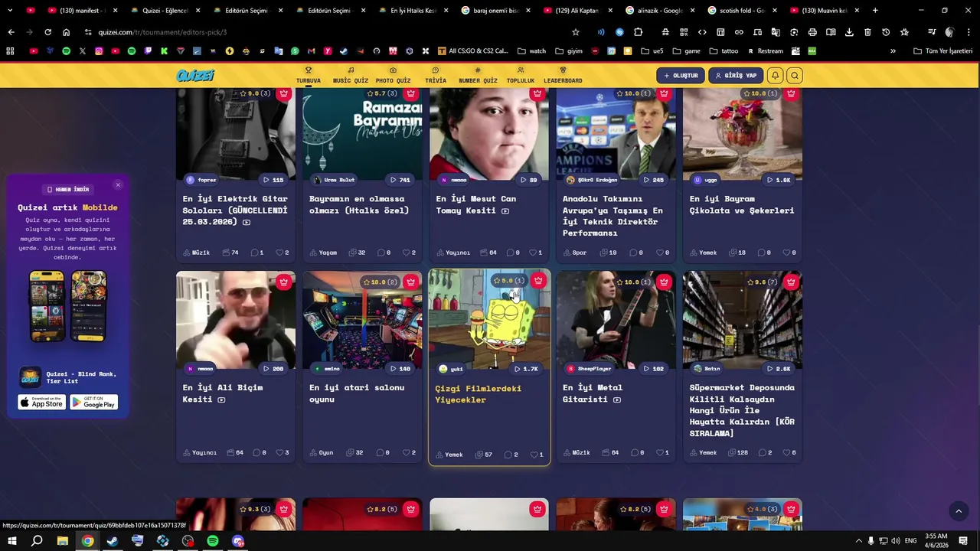Viewport: 980px width, 551px height.
Task: Click the Quizei logo
Action: pos(195,75)
